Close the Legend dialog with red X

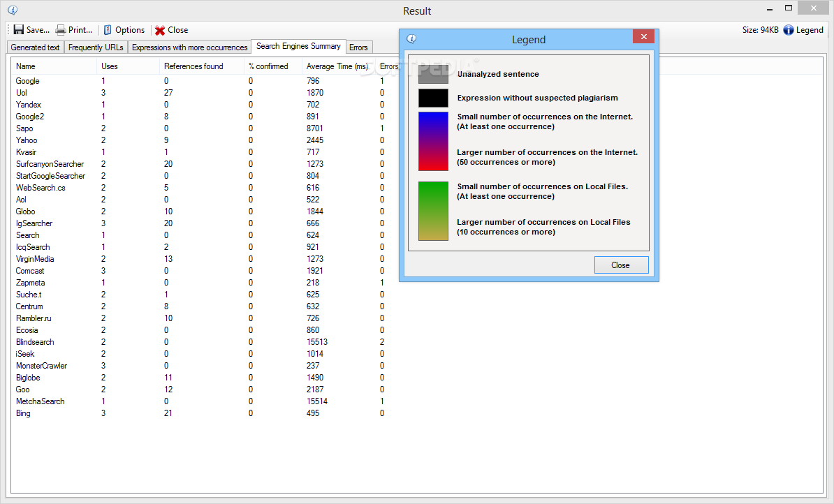643,36
